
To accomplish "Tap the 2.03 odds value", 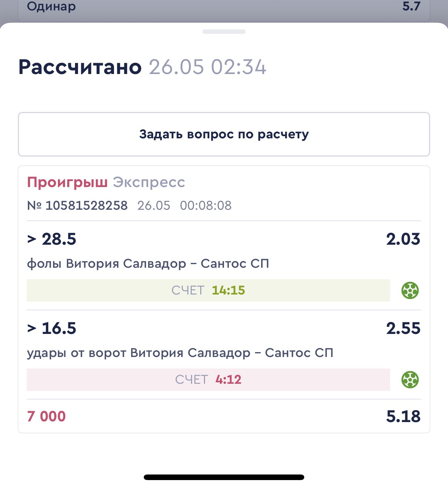I will pyautogui.click(x=403, y=239).
